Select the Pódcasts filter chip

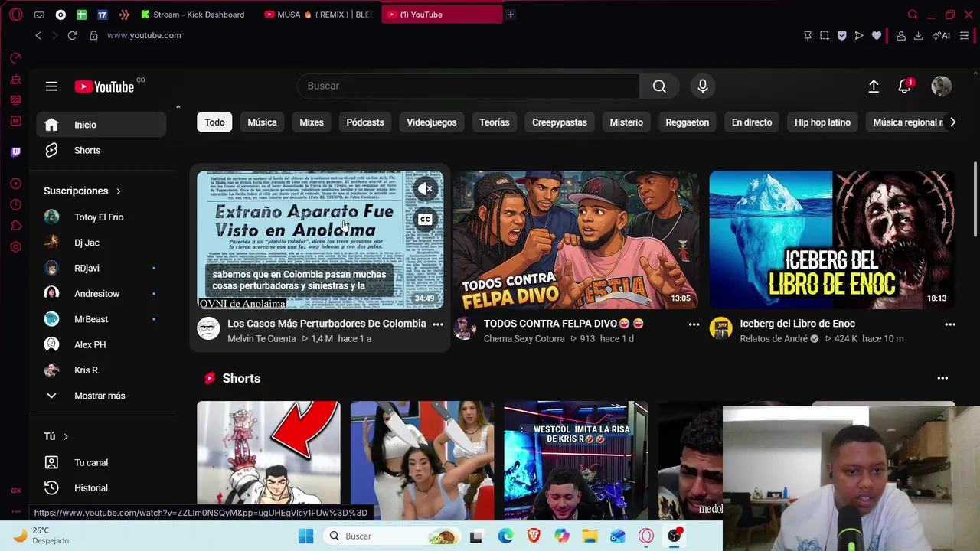365,122
